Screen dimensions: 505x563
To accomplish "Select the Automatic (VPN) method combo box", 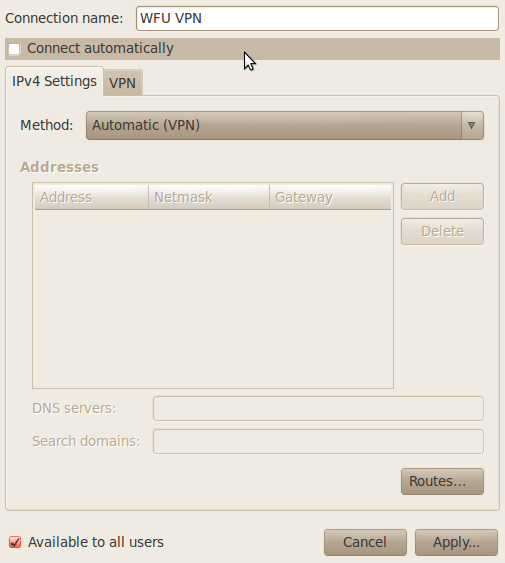I will point(285,125).
